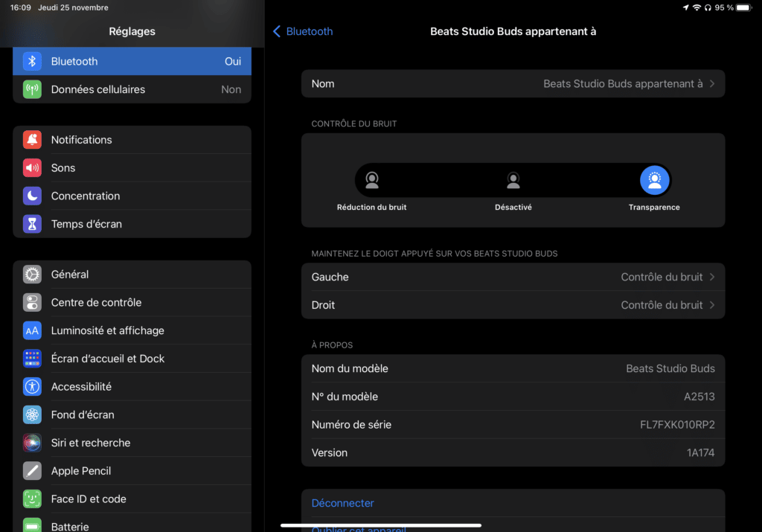Viewport: 762px width, 532px height.
Task: Tap the Wi-Fi icon in status bar
Action: (697, 7)
